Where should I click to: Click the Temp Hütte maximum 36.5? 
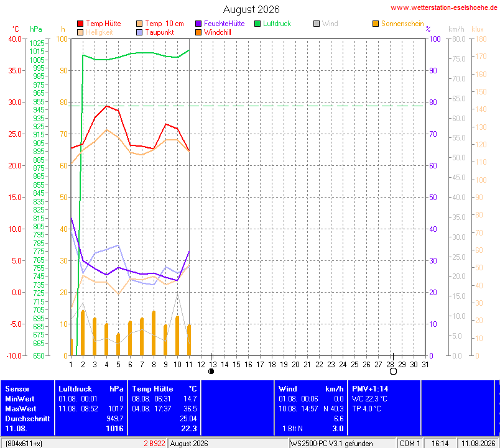(x=190, y=408)
